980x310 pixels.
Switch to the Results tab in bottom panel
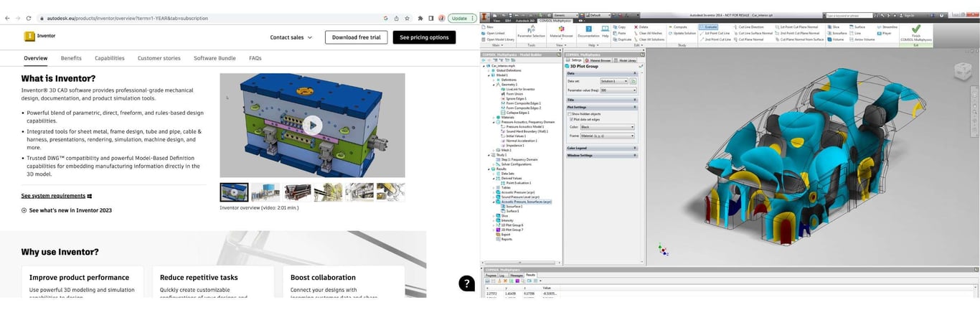pyautogui.click(x=530, y=275)
